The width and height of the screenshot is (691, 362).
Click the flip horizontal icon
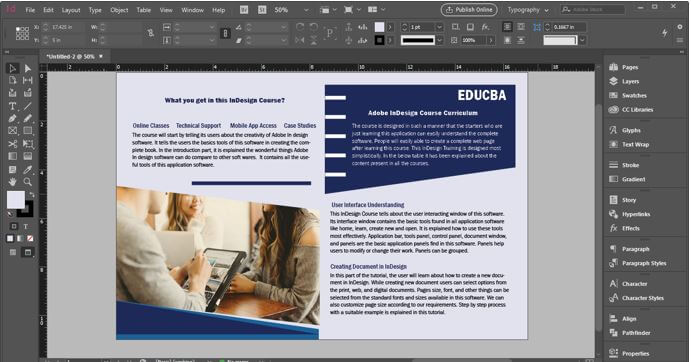click(300, 40)
